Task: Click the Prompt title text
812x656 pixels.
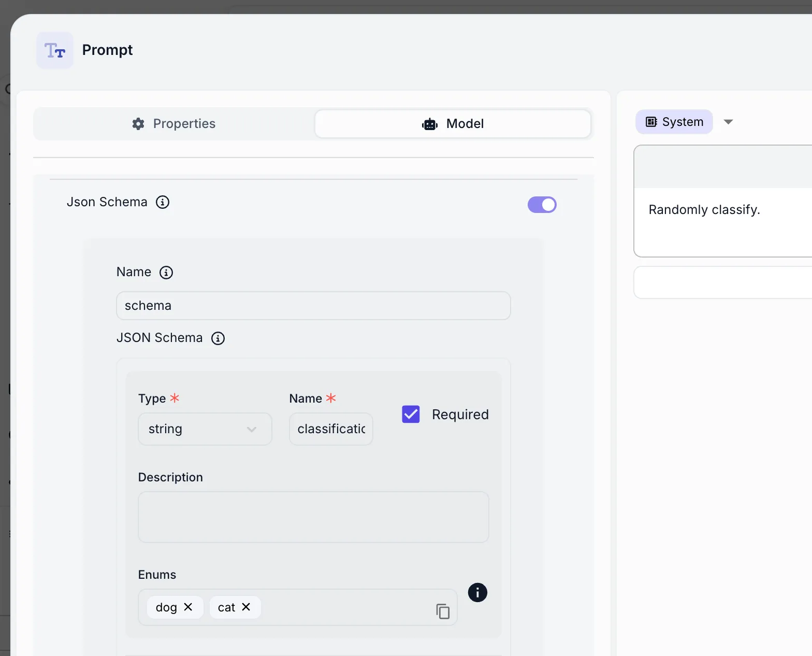Action: pos(107,50)
